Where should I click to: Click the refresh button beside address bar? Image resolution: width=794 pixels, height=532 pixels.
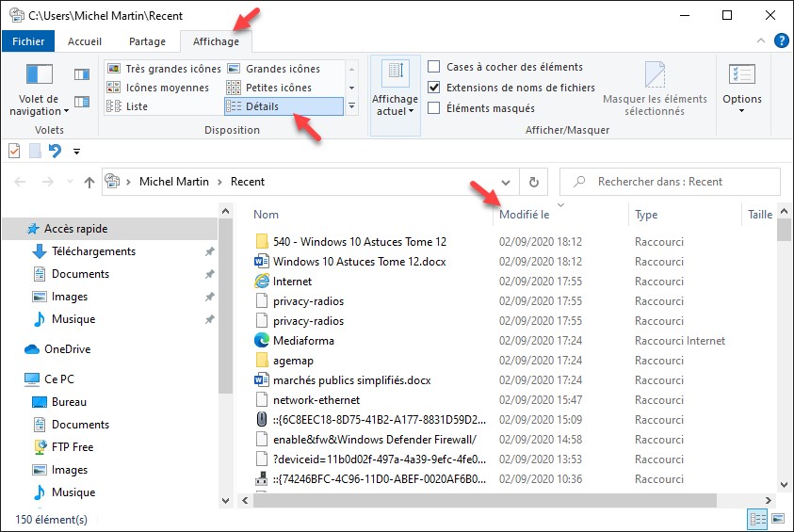tap(534, 182)
